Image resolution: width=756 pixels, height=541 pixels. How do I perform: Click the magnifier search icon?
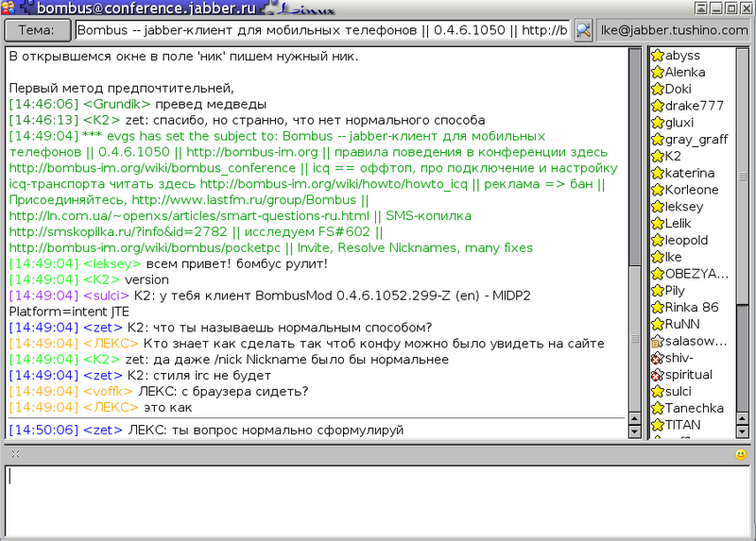583,29
